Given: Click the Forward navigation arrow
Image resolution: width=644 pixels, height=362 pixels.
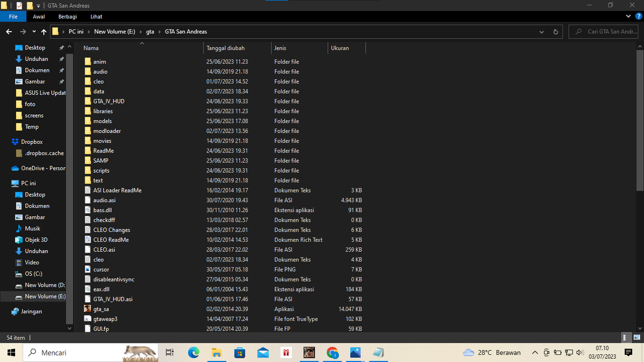Looking at the screenshot, I should click(23, 32).
